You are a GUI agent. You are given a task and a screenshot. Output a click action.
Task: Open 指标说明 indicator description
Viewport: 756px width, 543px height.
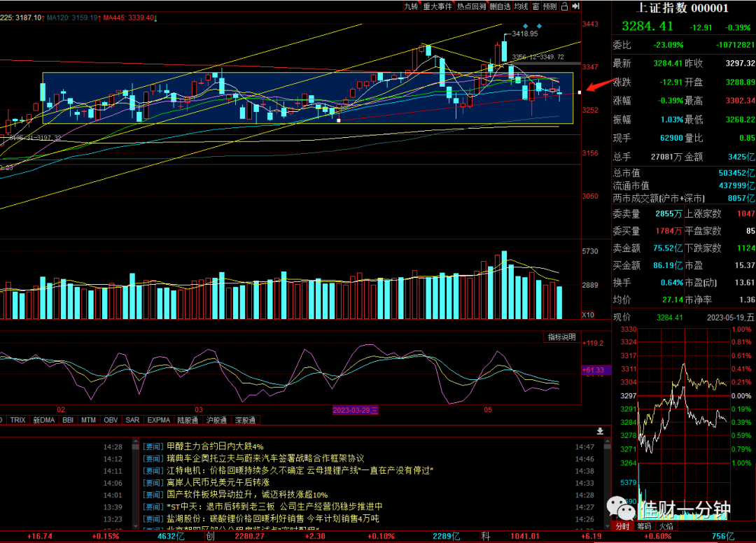click(561, 337)
